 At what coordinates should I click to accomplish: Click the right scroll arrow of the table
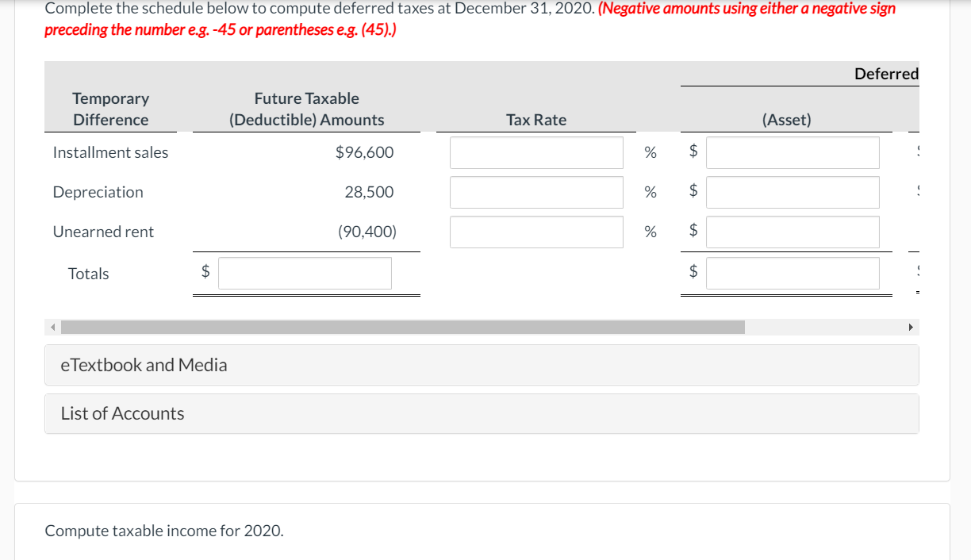(911, 326)
